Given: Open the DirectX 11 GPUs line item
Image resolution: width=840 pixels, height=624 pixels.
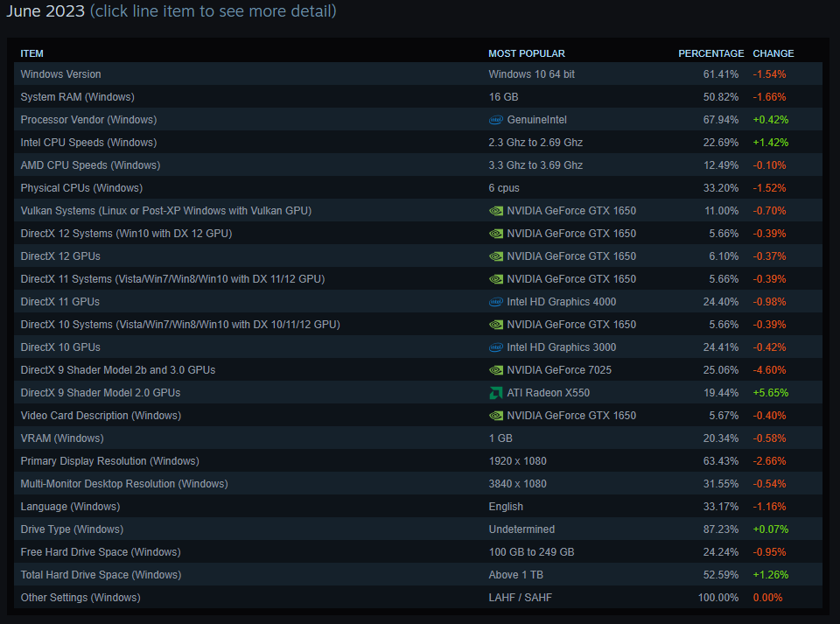Looking at the screenshot, I should coord(418,302).
